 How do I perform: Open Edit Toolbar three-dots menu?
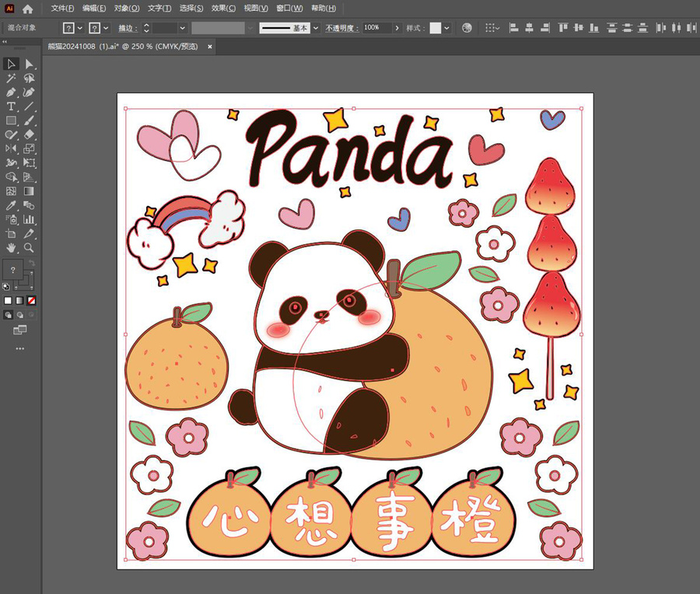(x=20, y=348)
